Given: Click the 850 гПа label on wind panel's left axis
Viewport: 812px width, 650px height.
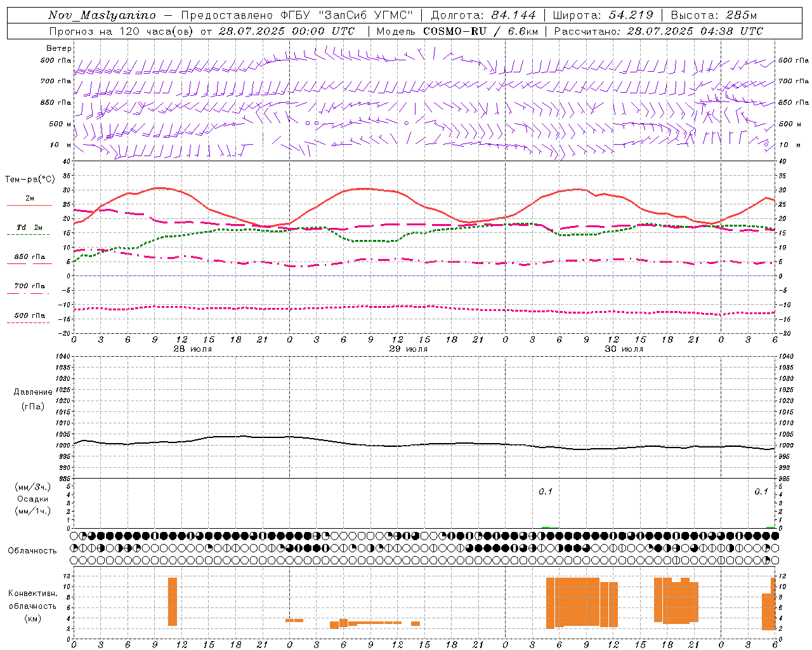Looking at the screenshot, I should pos(56,102).
